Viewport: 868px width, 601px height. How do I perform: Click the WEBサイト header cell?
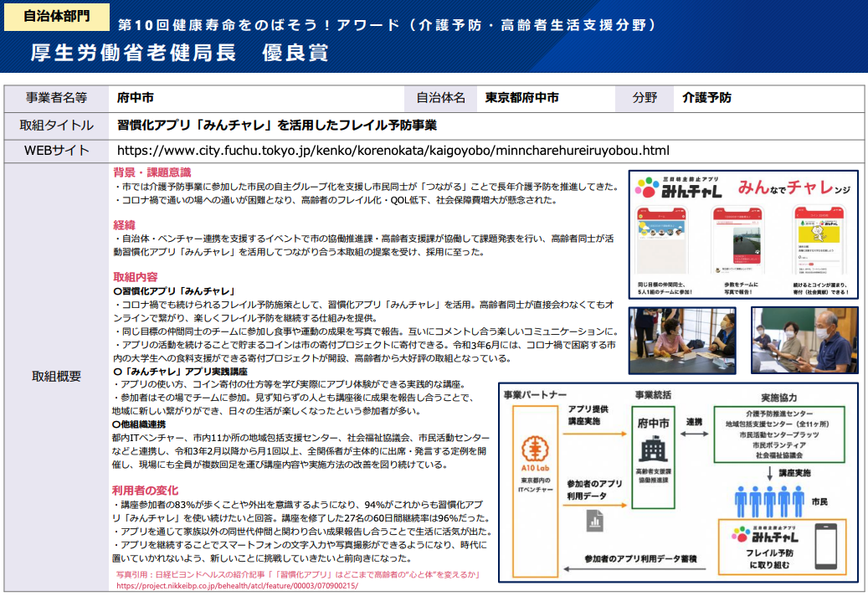(x=56, y=151)
